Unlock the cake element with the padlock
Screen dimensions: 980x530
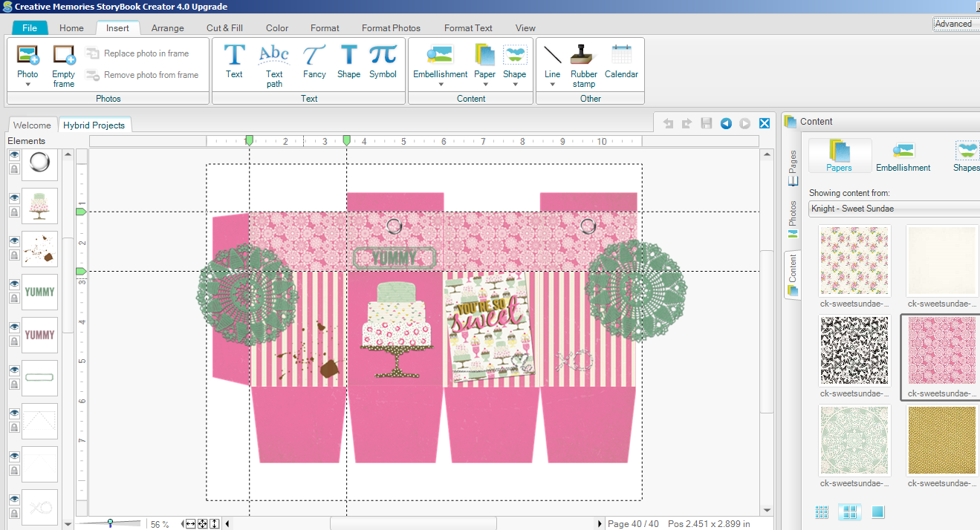14,212
